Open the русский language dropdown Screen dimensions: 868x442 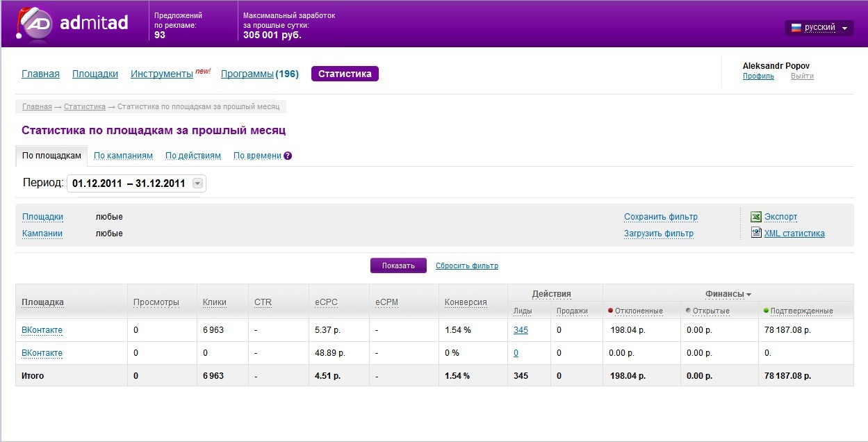pyautogui.click(x=819, y=28)
